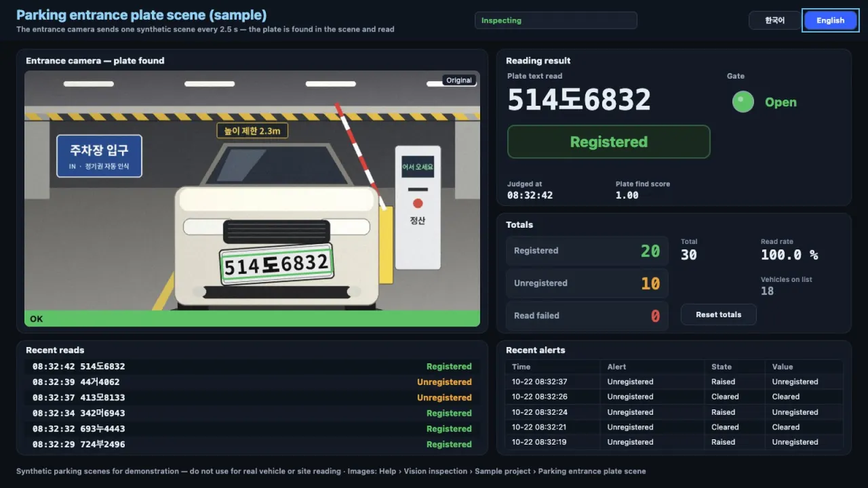Click the Total value 30

(688, 255)
